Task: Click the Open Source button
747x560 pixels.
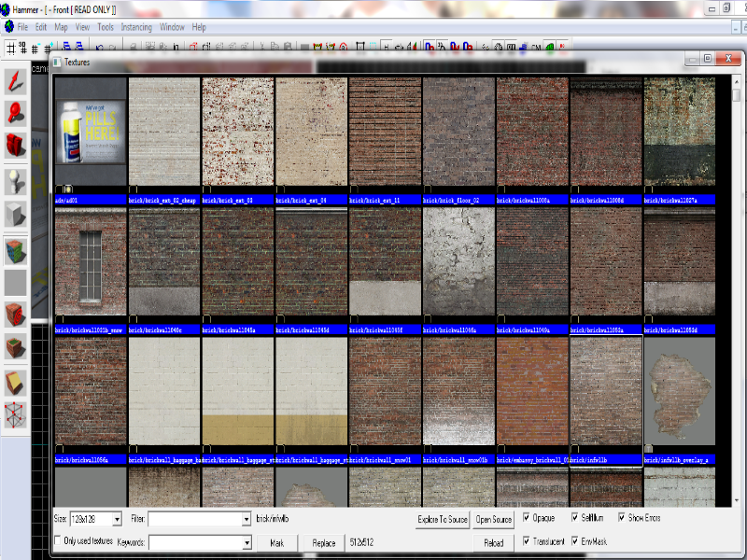Action: (x=494, y=520)
